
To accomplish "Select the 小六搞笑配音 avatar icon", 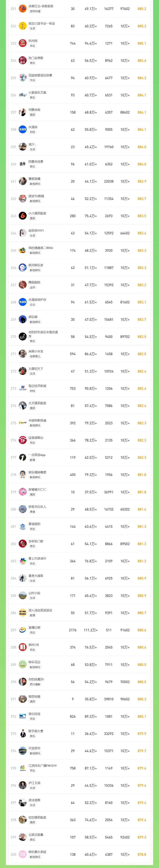I will pyautogui.click(x=23, y=216).
